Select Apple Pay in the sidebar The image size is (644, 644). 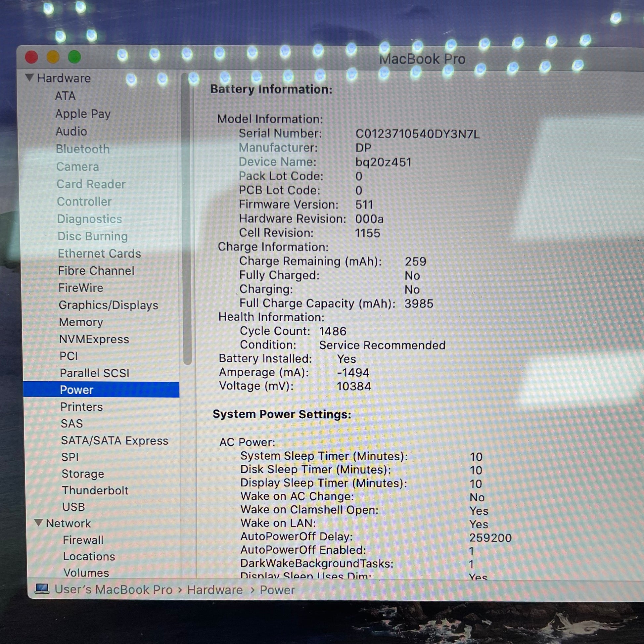83,114
